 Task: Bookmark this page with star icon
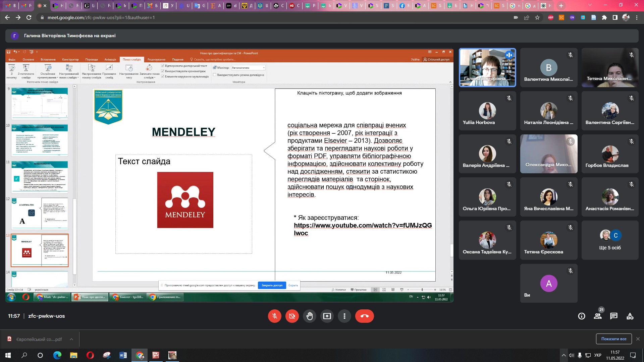point(537,17)
